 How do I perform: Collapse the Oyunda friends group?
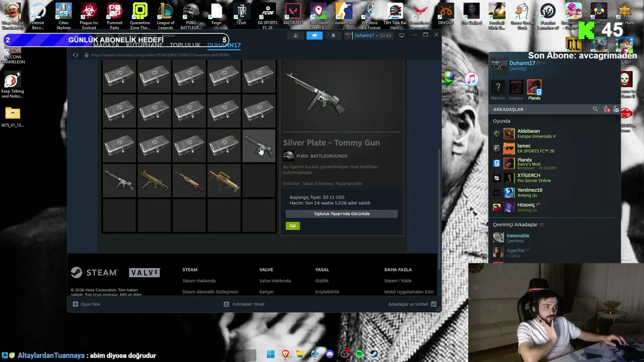pyautogui.click(x=502, y=121)
